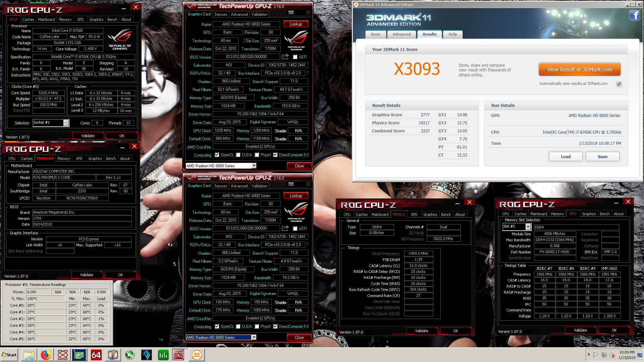
Task: Toggle UEFI checkbox in lower GPU-Z window
Action: click(295, 229)
